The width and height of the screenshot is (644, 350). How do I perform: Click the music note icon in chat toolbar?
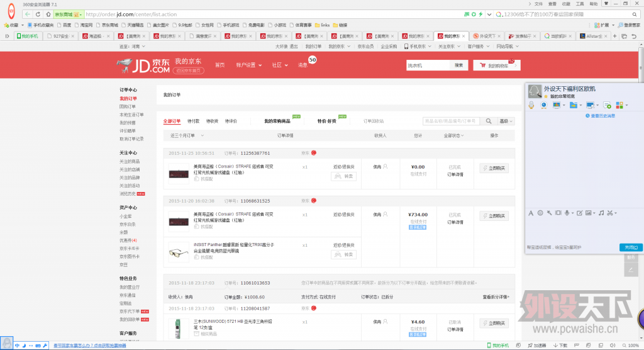click(x=601, y=213)
